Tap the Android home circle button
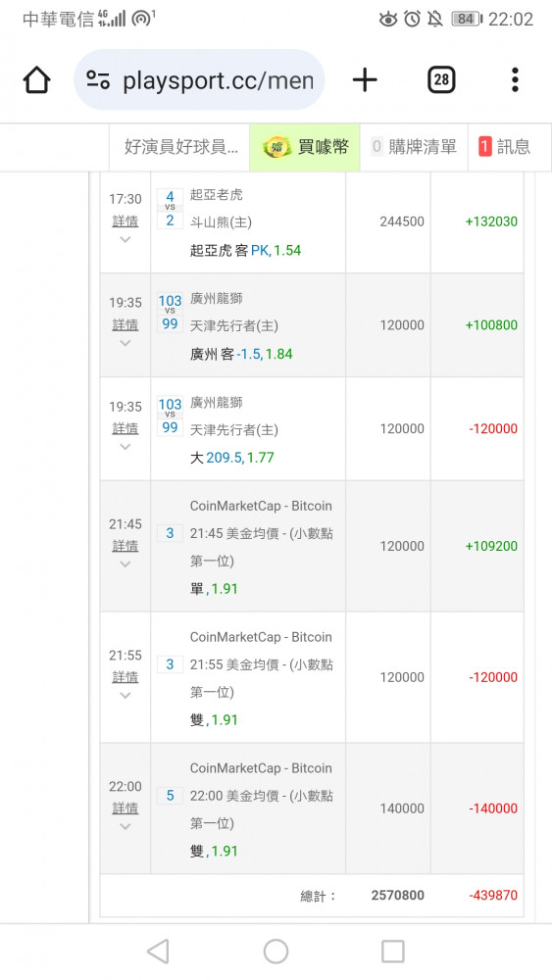 click(x=276, y=952)
